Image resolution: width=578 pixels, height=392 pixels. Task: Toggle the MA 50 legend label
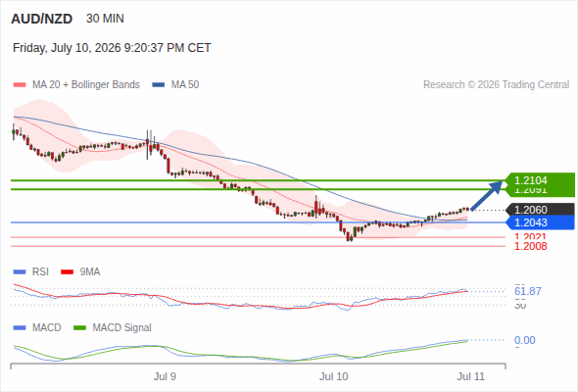[185, 85]
